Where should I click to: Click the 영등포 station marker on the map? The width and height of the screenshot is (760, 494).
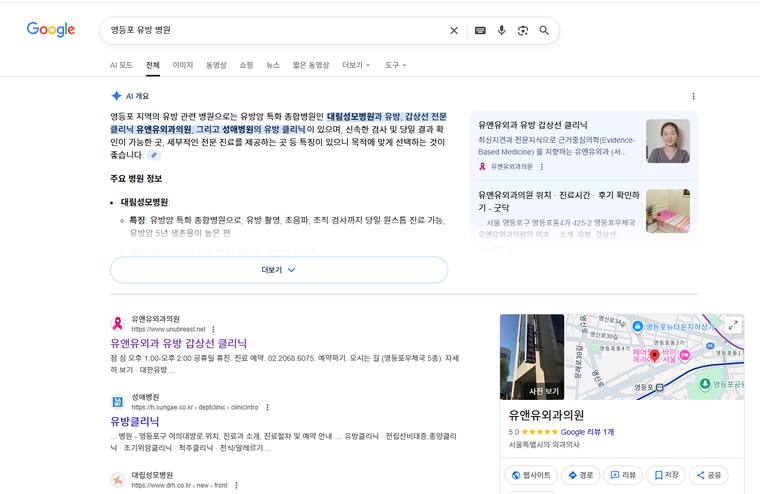(659, 387)
